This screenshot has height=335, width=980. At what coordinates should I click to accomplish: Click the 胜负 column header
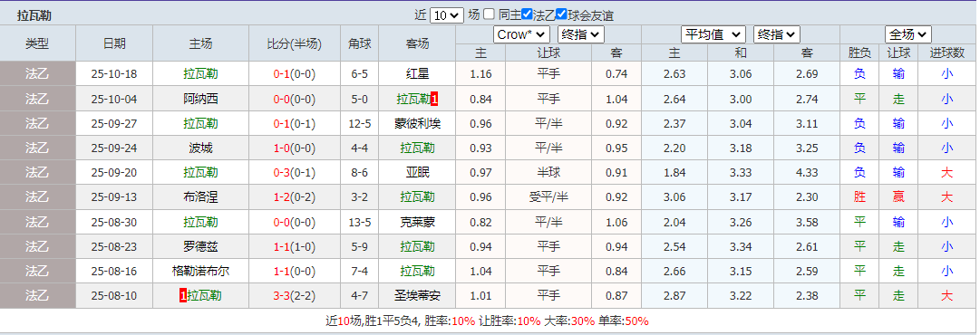860,53
